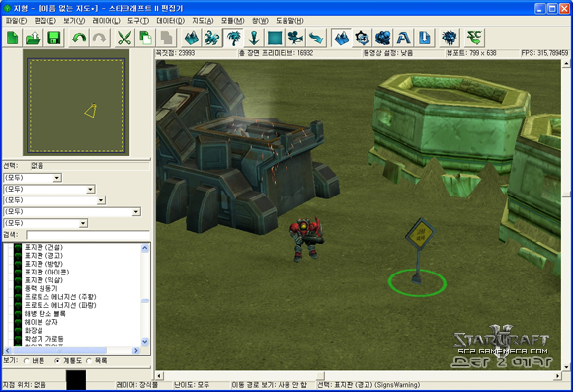The height and width of the screenshot is (392, 573).
Task: Select the 계통도 view radio button
Action: point(57,361)
